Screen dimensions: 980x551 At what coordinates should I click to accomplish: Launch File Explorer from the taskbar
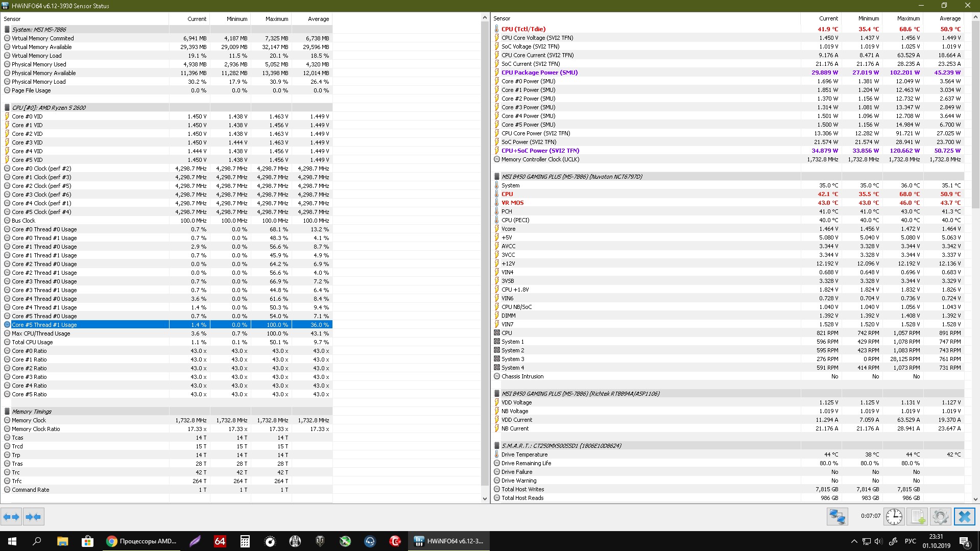coord(62,541)
